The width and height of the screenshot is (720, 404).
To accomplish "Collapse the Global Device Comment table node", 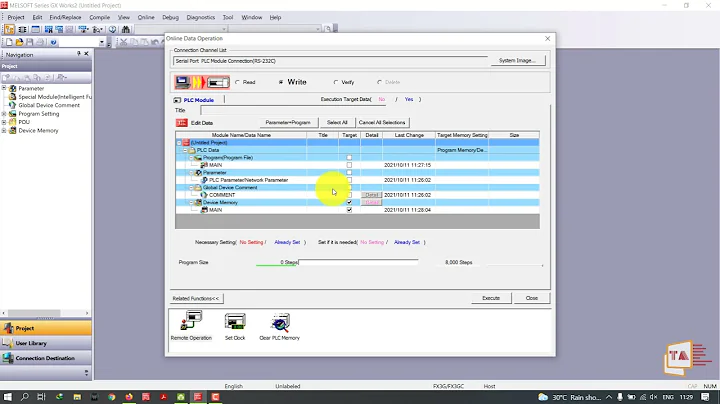I will pyautogui.click(x=191, y=187).
